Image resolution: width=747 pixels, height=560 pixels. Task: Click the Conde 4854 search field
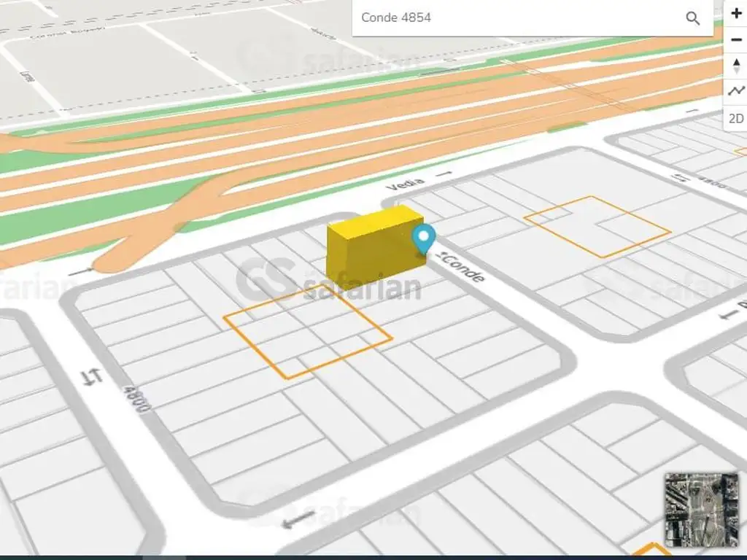pyautogui.click(x=518, y=17)
